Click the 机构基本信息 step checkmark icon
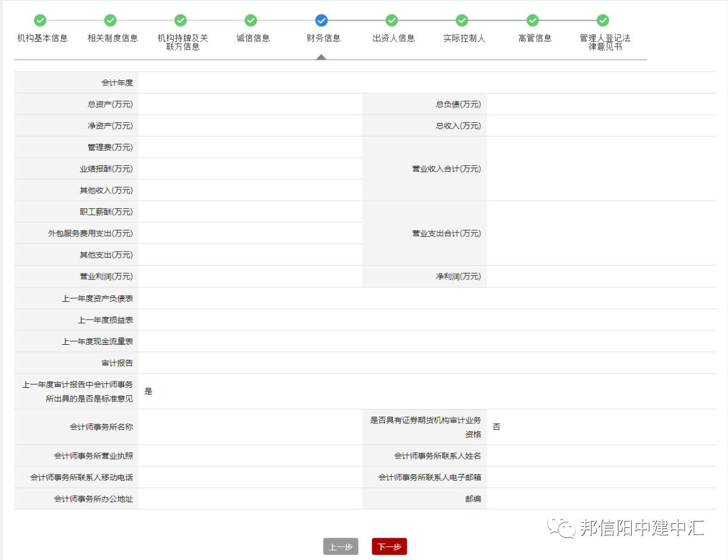728x560 pixels. [x=40, y=21]
